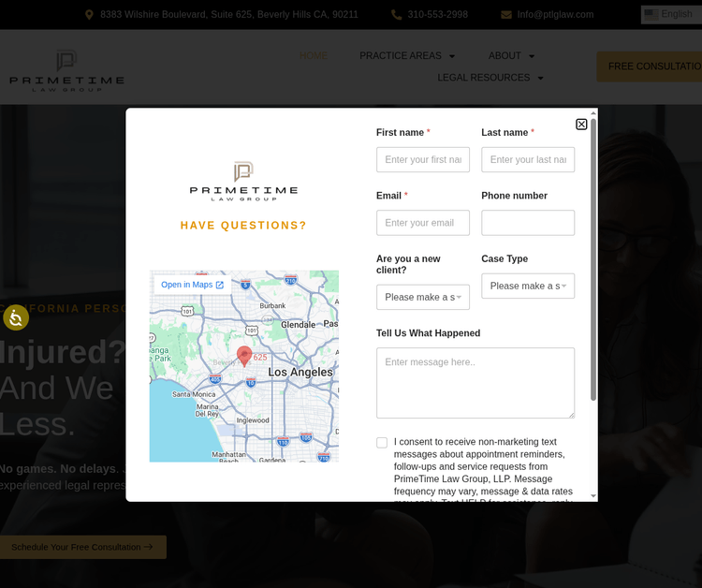Click the PrimeTime logo inside the popup
The image size is (702, 588).
click(243, 181)
